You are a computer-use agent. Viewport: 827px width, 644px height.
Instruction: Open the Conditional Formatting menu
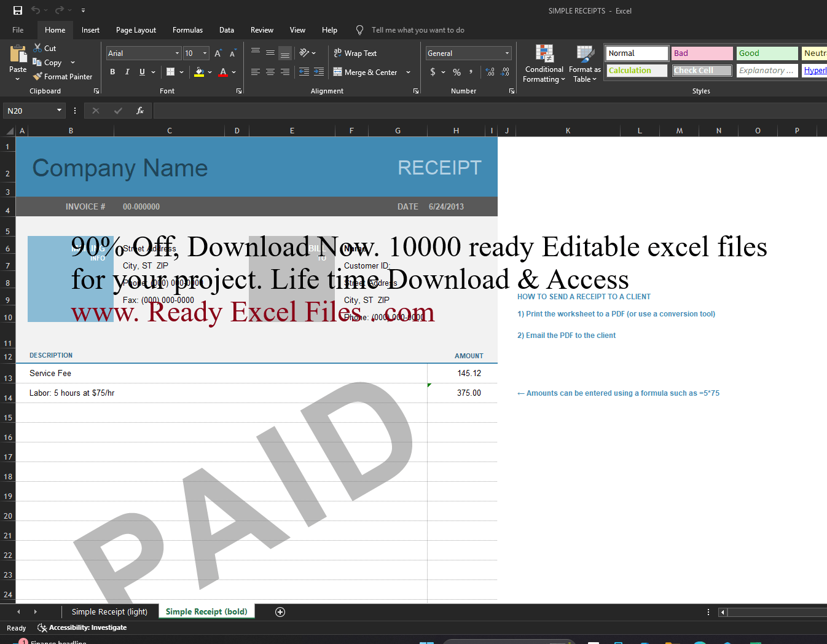coord(544,64)
